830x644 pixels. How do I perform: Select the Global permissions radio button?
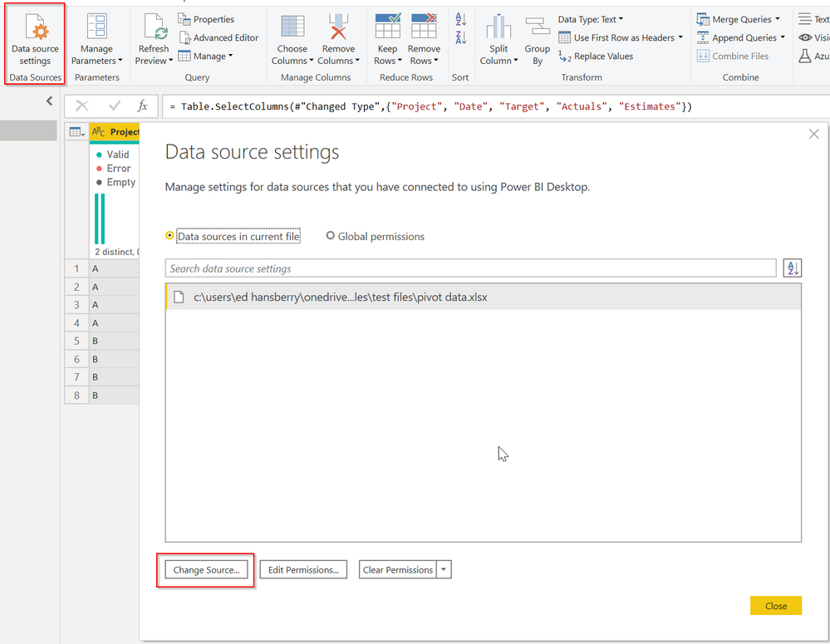pos(331,236)
